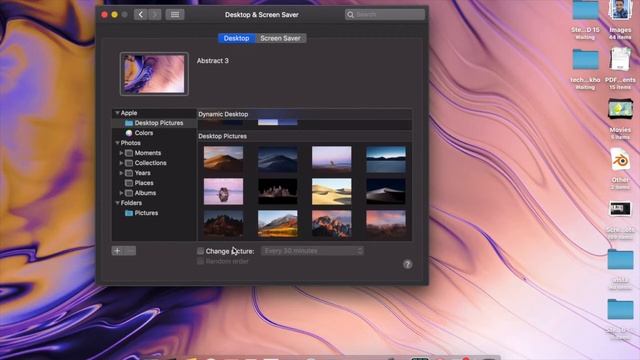Select the Movies stack on the desktop
This screenshot has width=640, height=360.
[620, 119]
